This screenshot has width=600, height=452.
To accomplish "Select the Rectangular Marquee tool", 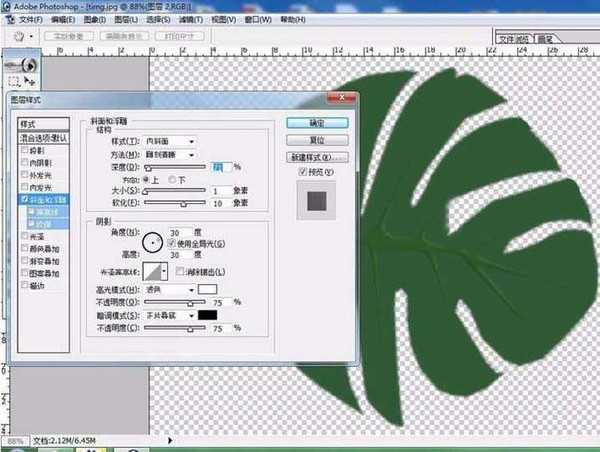I will coord(14,79).
